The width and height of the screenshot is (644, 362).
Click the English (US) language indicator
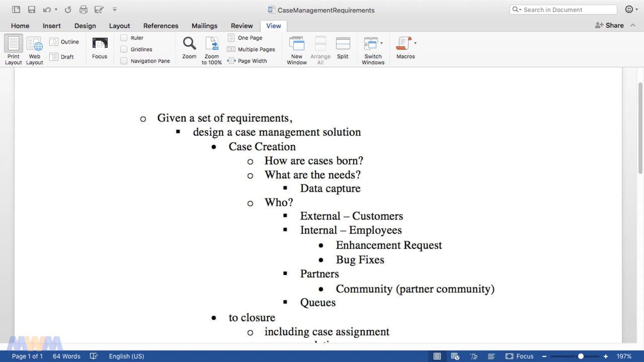pos(126,356)
